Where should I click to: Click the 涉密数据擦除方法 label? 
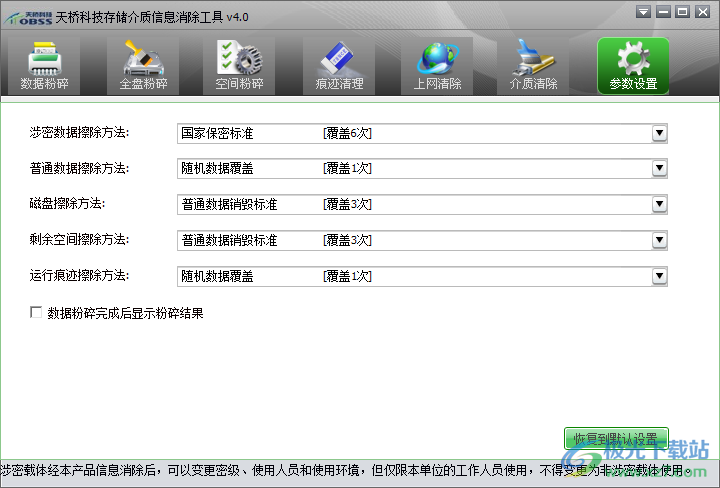coord(79,133)
